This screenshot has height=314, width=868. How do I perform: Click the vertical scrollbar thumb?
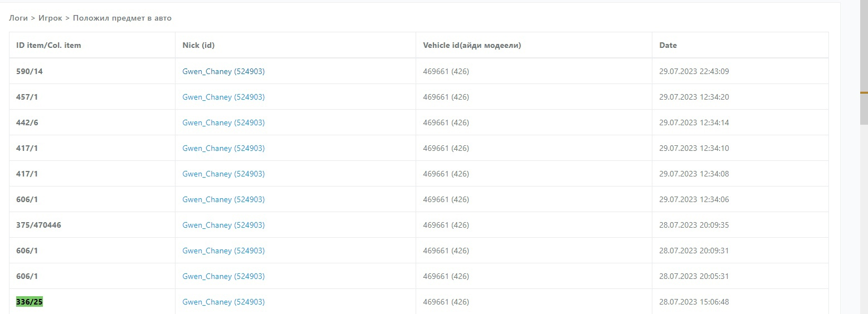864,61
